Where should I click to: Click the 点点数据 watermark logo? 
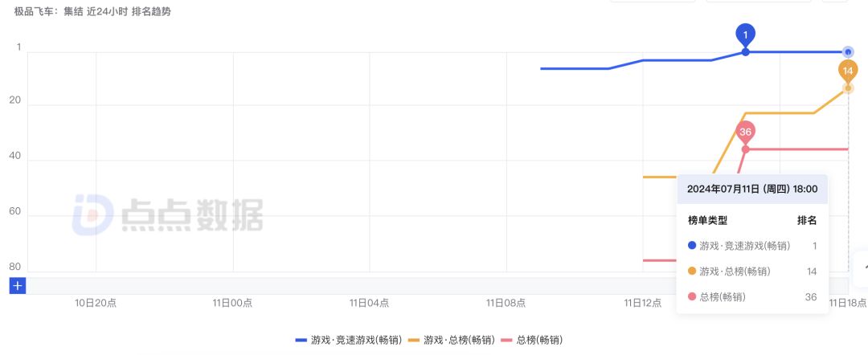coord(167,215)
